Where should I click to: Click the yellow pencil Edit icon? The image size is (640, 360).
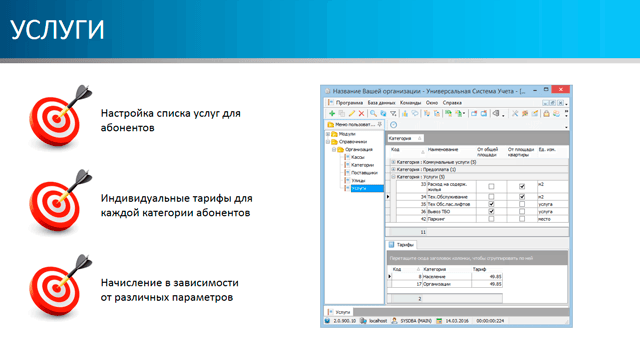coord(352,113)
